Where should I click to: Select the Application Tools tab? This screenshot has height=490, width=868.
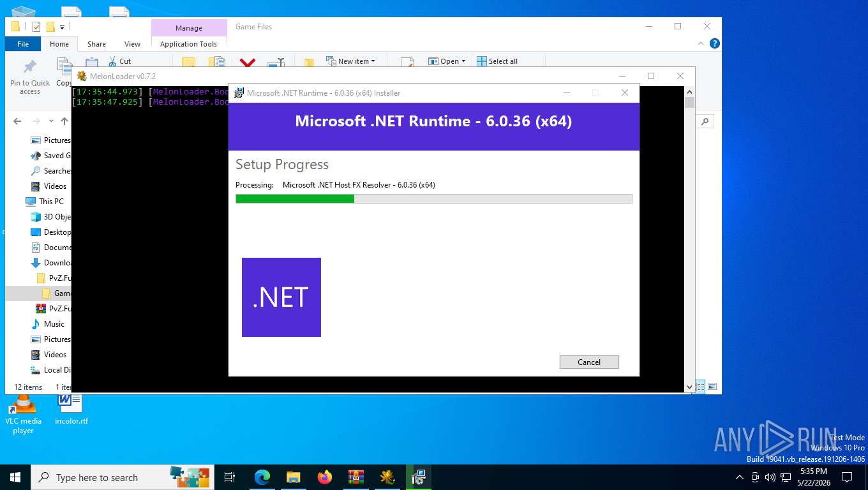189,44
